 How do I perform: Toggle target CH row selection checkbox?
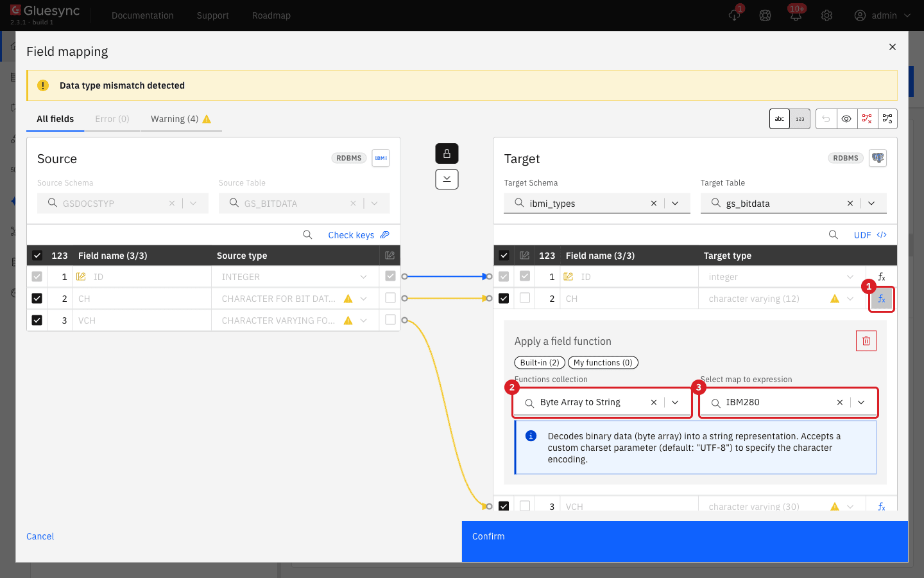(504, 299)
